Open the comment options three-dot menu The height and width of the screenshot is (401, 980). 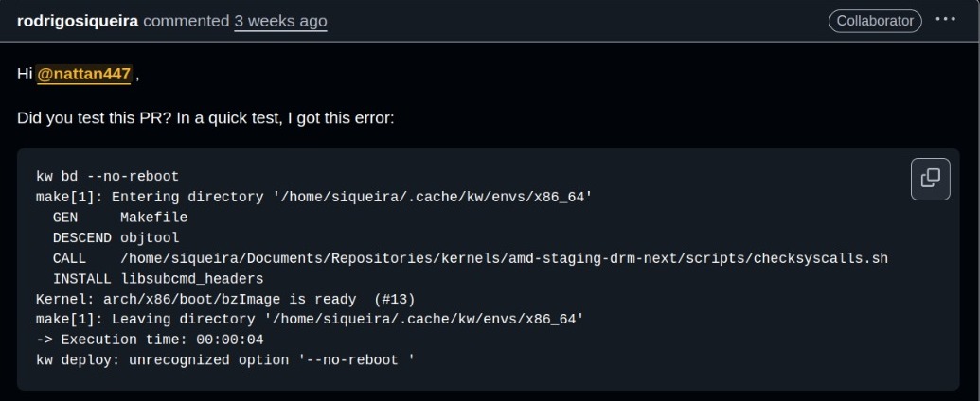(945, 19)
